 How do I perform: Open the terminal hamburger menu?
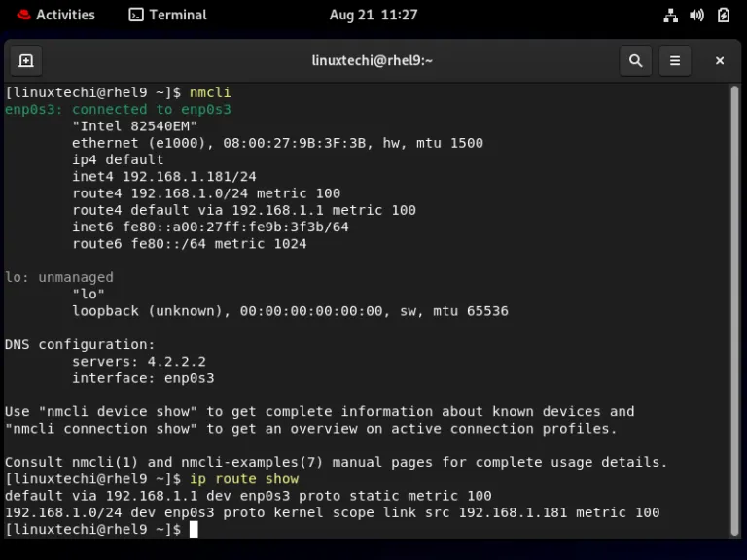coord(675,61)
